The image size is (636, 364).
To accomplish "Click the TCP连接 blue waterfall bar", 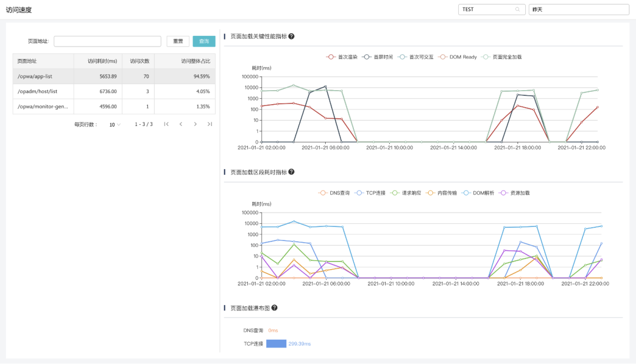I will (x=276, y=344).
